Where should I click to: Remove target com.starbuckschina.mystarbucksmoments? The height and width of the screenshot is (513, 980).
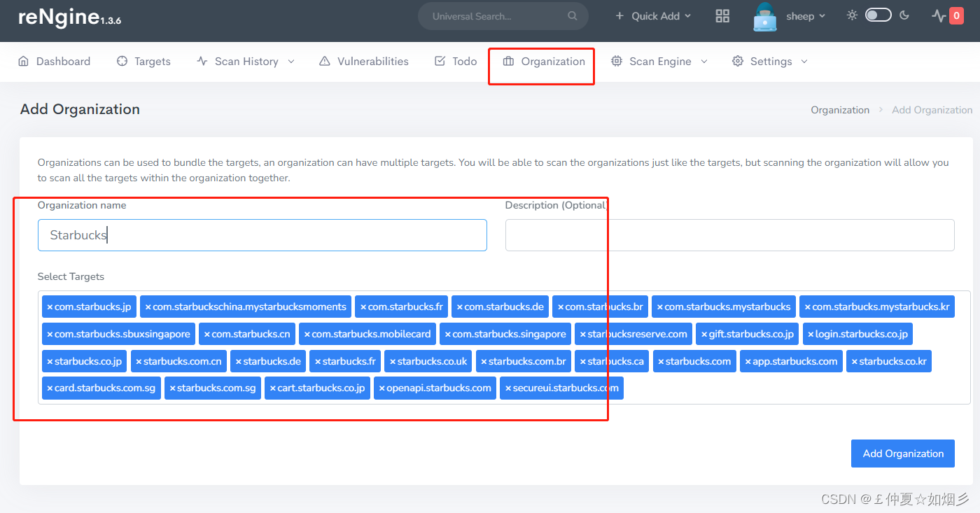tap(148, 307)
